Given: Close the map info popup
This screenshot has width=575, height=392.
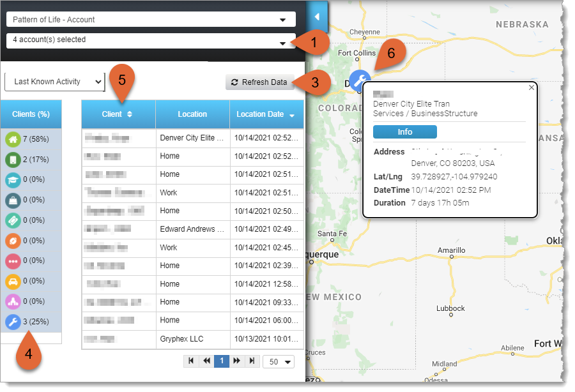Looking at the screenshot, I should [532, 87].
